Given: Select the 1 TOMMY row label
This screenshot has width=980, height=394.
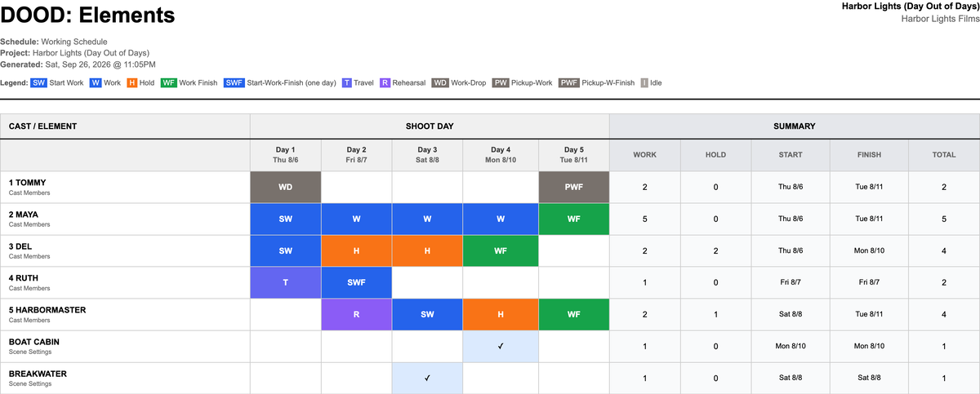Looking at the screenshot, I should pos(125,187).
